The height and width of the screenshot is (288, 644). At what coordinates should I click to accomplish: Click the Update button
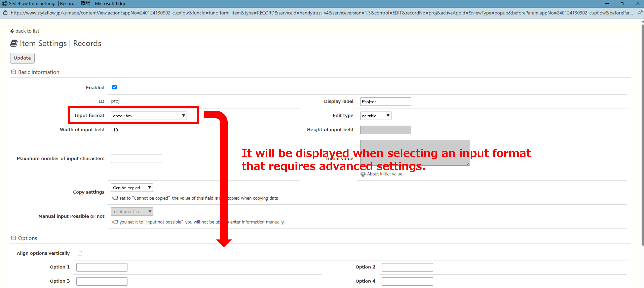pos(22,58)
